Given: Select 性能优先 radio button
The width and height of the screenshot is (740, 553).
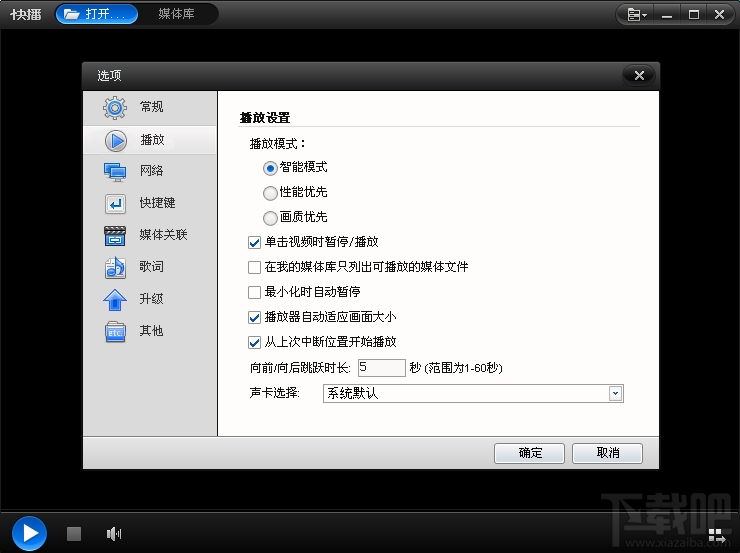Looking at the screenshot, I should pyautogui.click(x=270, y=193).
